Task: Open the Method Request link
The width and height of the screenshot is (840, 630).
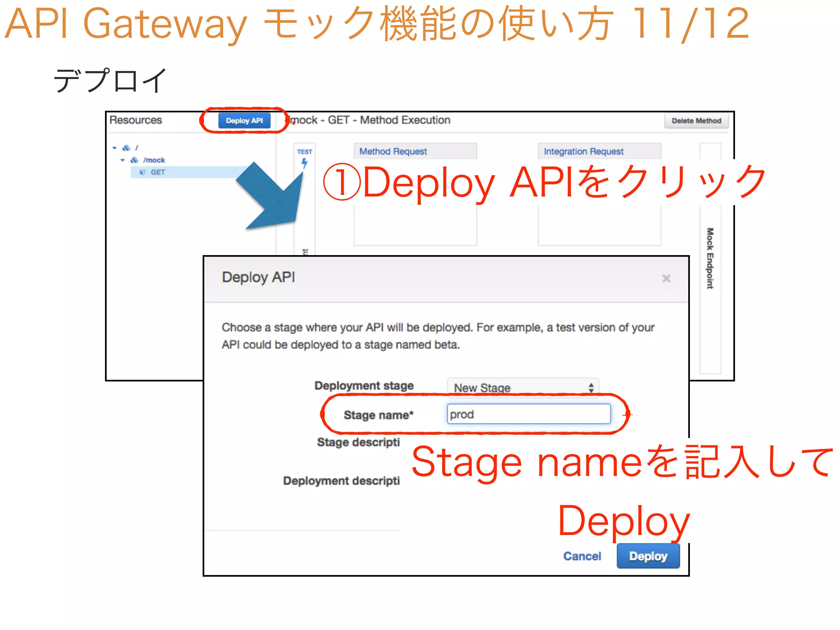Action: [393, 151]
